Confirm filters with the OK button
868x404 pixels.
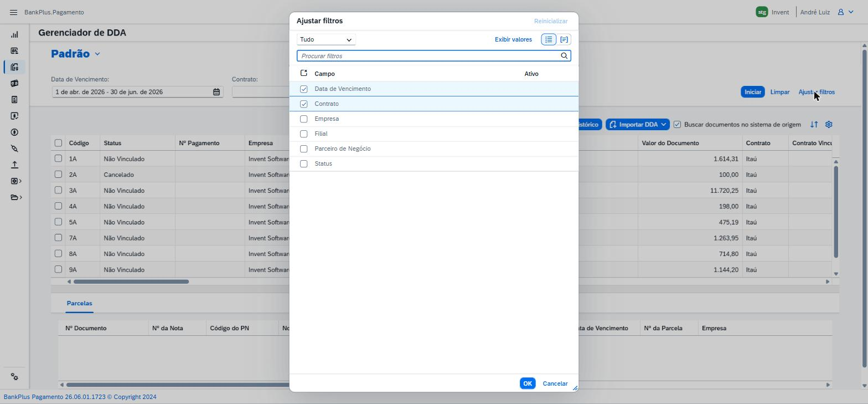coord(528,383)
